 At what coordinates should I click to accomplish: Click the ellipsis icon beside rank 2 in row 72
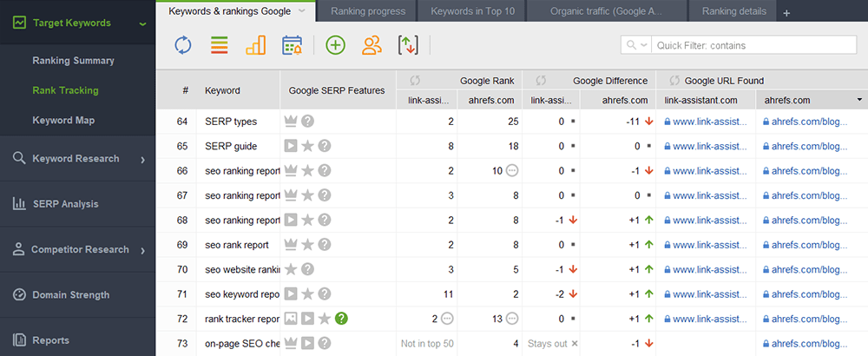pyautogui.click(x=447, y=319)
